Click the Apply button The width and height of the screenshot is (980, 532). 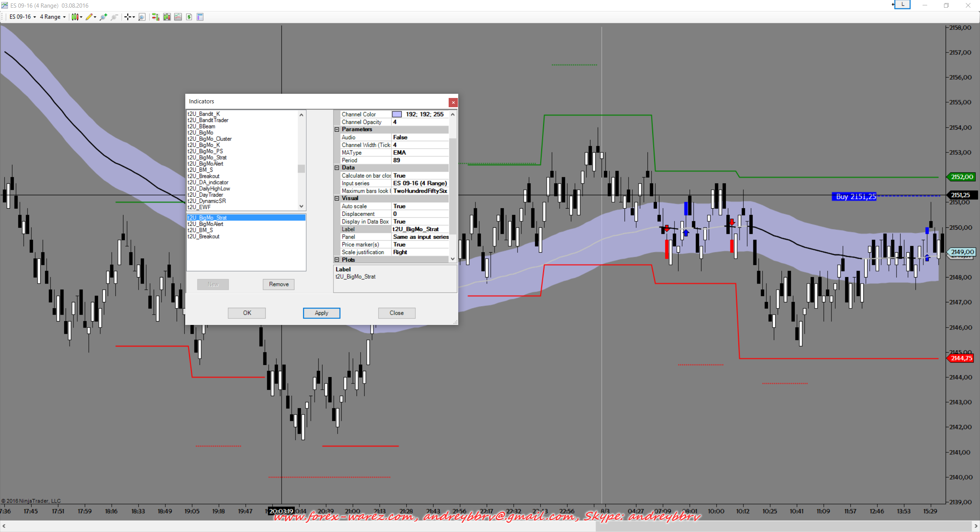pyautogui.click(x=321, y=313)
